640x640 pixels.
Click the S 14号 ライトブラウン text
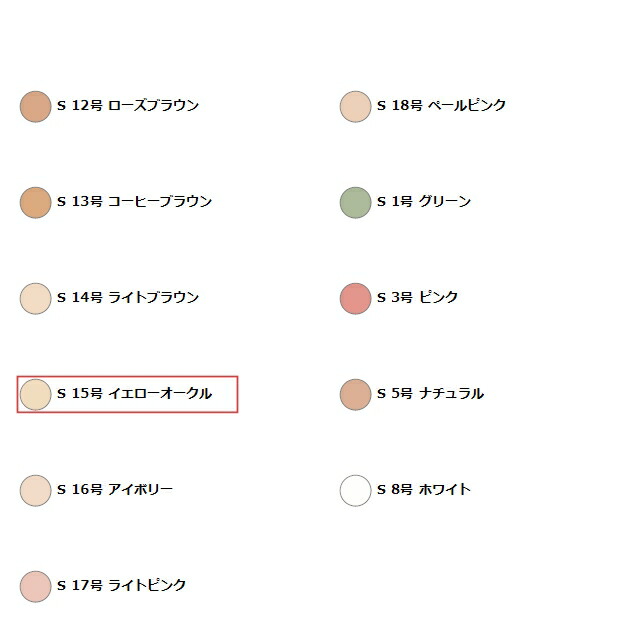(128, 298)
